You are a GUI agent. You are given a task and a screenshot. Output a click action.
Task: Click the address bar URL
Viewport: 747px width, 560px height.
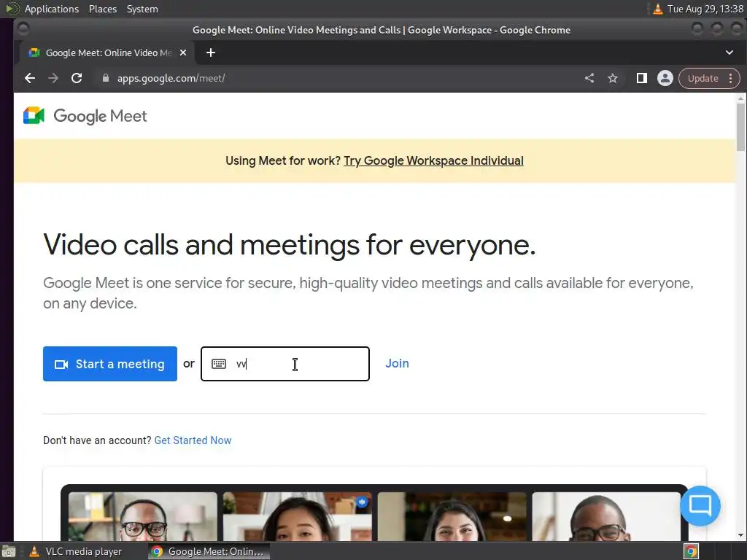pos(171,78)
